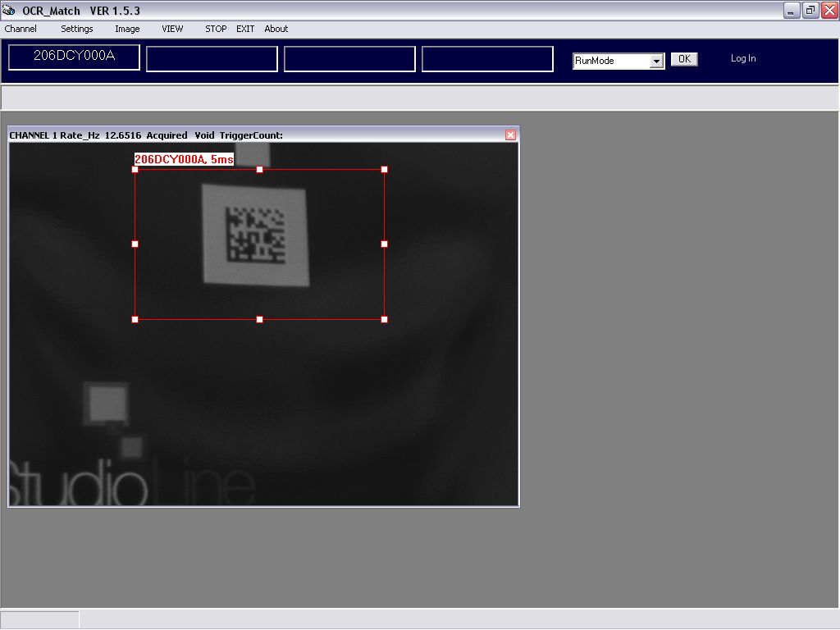Image resolution: width=840 pixels, height=630 pixels.
Task: Click STOP in the menu bar
Action: pos(216,29)
